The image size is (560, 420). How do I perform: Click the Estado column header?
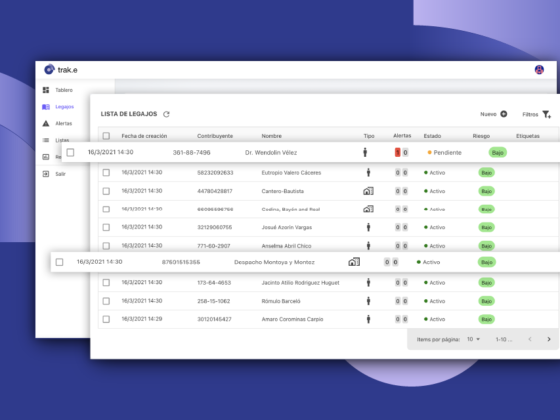(432, 136)
